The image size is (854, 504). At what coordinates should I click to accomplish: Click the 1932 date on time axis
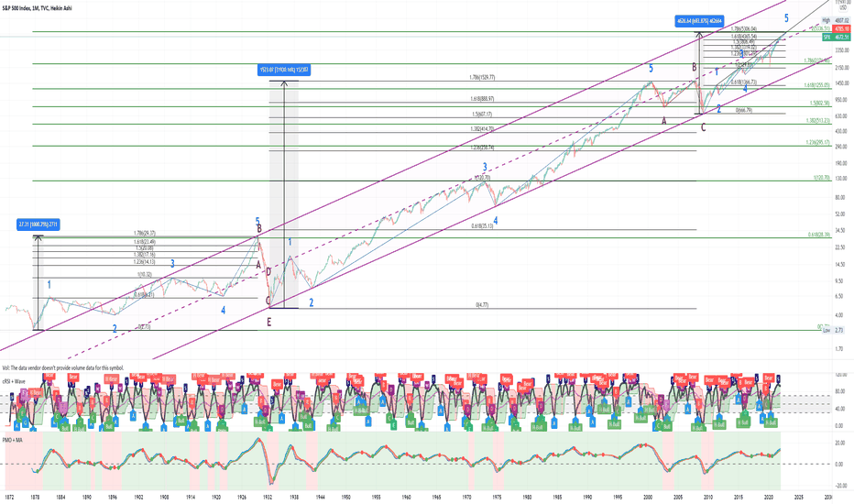pos(268,498)
